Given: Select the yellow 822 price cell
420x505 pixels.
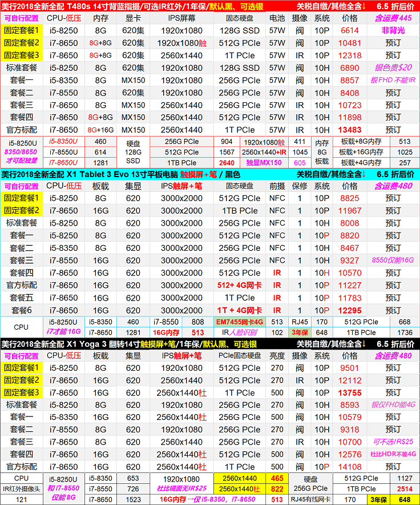Looking at the screenshot, I should (x=277, y=489).
